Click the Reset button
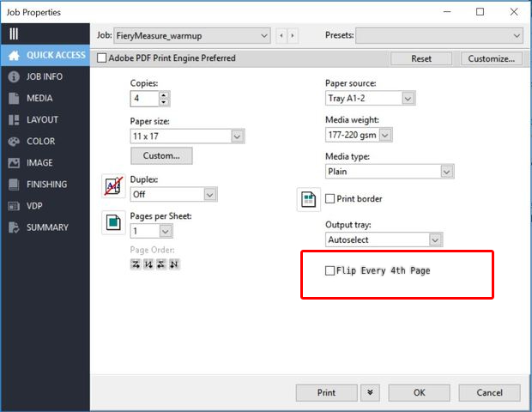 pos(421,58)
